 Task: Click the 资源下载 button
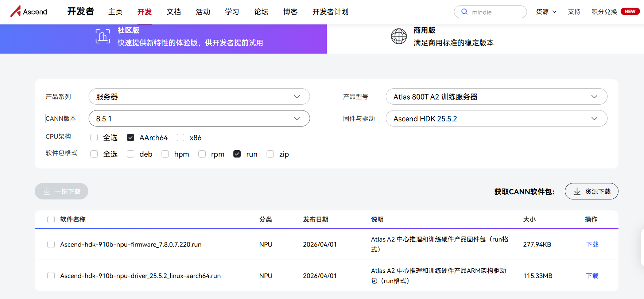pyautogui.click(x=591, y=191)
